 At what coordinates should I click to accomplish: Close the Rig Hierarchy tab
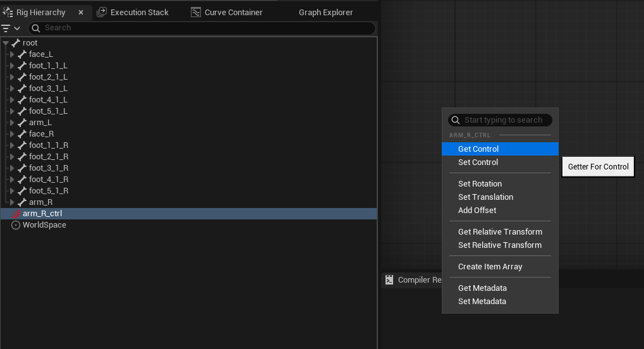(x=81, y=13)
